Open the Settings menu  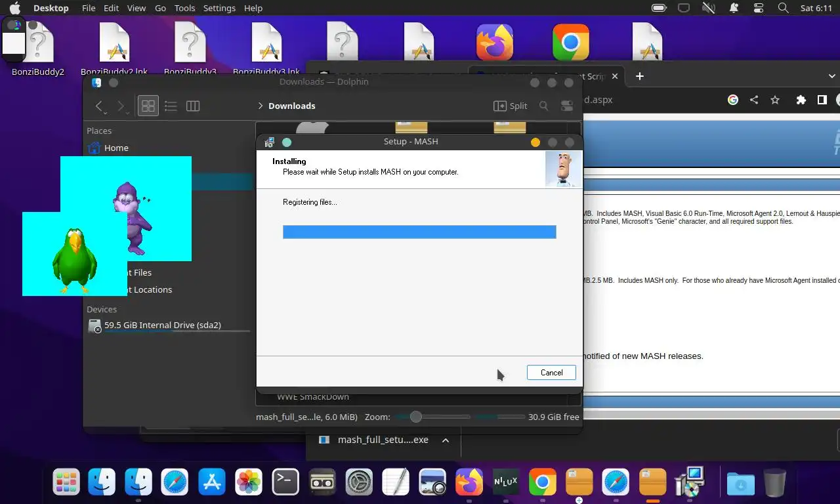(x=219, y=8)
